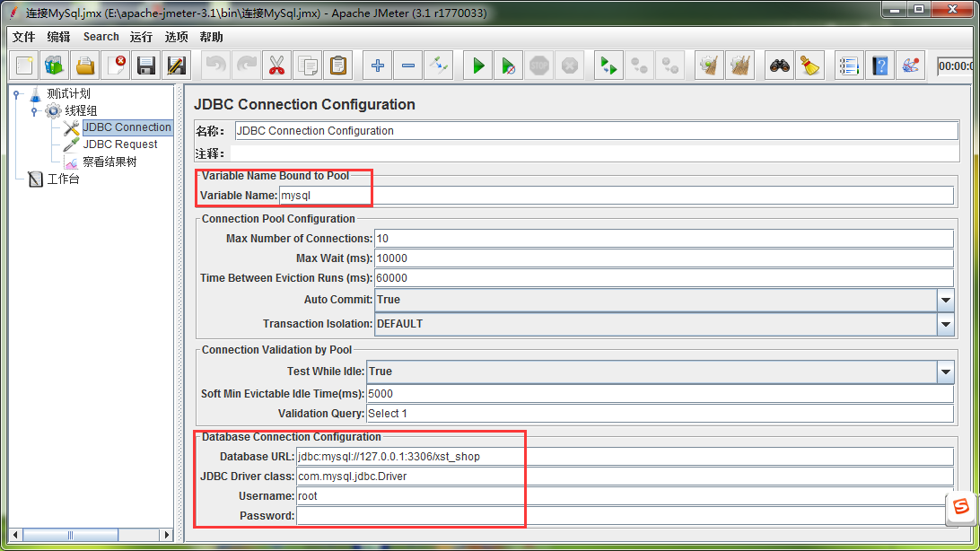Click Time Between Eviction Runs field
The height and width of the screenshot is (551, 980).
click(x=664, y=278)
